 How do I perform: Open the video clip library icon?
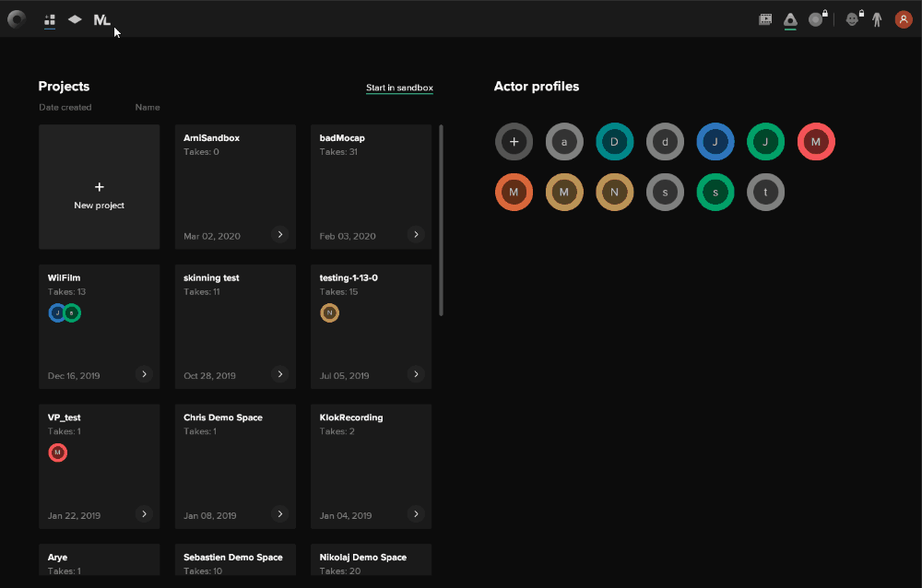click(x=765, y=19)
